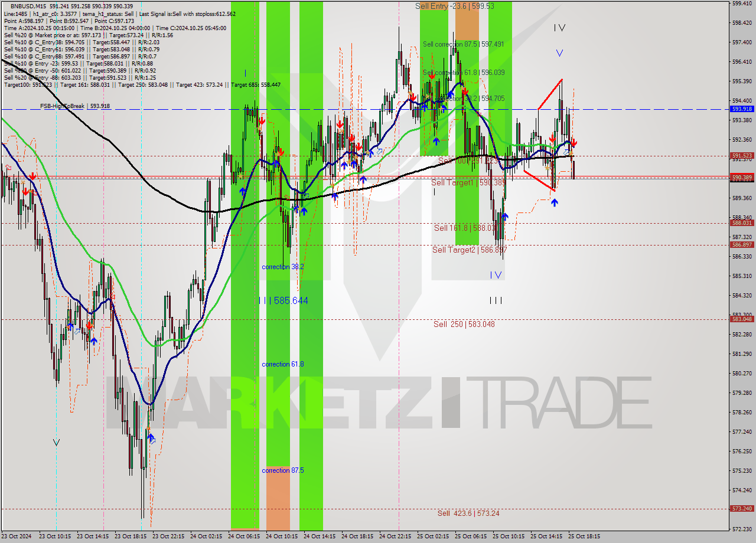
Task: Select the 'I I | 585.644' wave label
Action: [283, 301]
